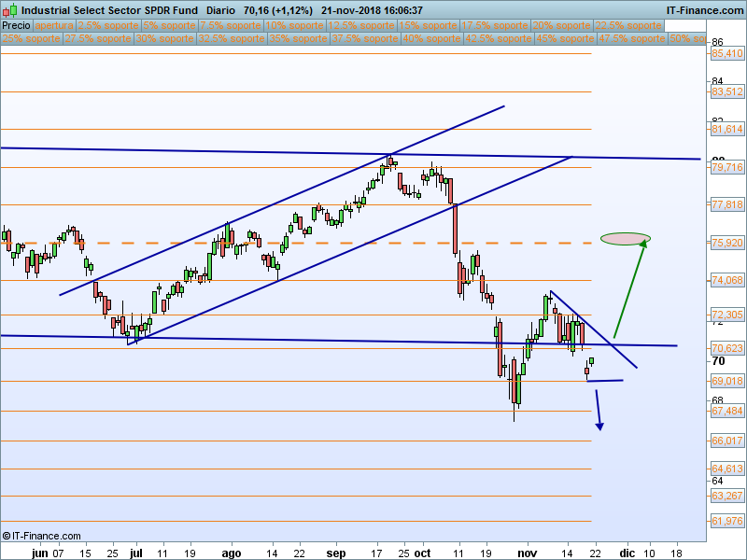Choose the 30% soporte legend label

165,38
